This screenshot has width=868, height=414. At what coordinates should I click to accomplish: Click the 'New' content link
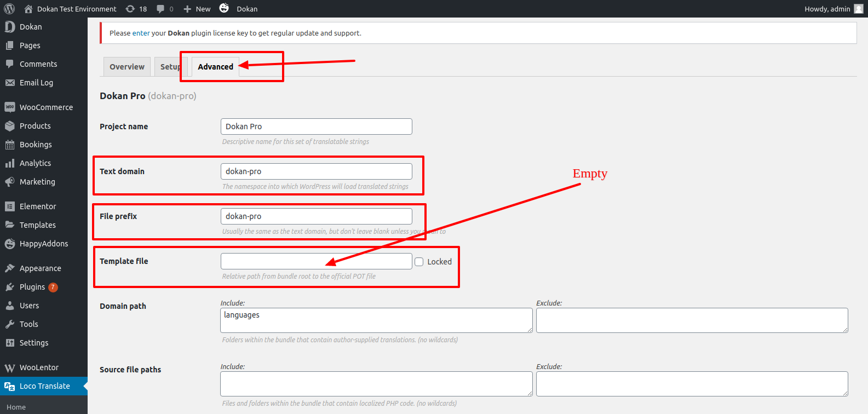pos(203,9)
